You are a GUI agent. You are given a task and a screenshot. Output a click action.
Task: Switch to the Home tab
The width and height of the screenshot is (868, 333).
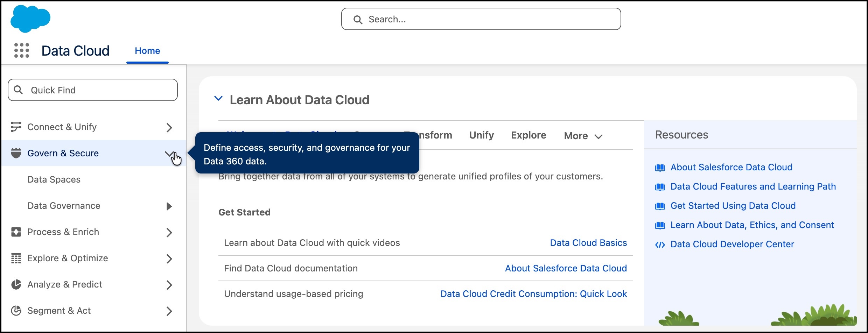[147, 51]
